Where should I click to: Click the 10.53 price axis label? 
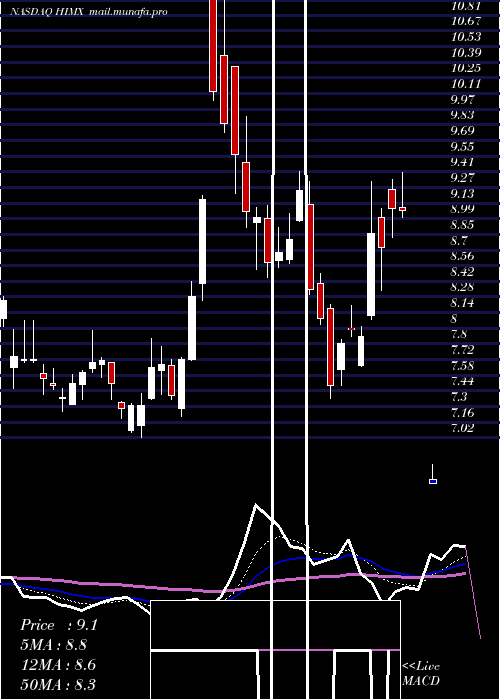pyautogui.click(x=466, y=37)
